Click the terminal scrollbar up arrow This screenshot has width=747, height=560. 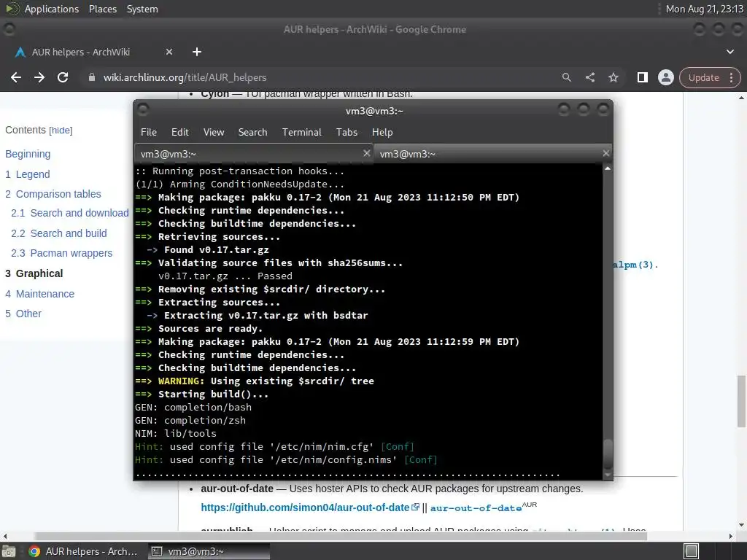click(608, 168)
